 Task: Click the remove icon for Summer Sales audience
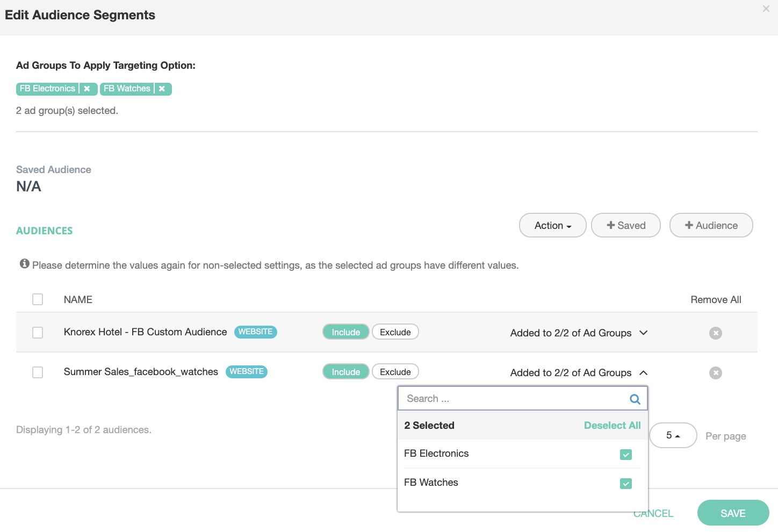pos(715,373)
